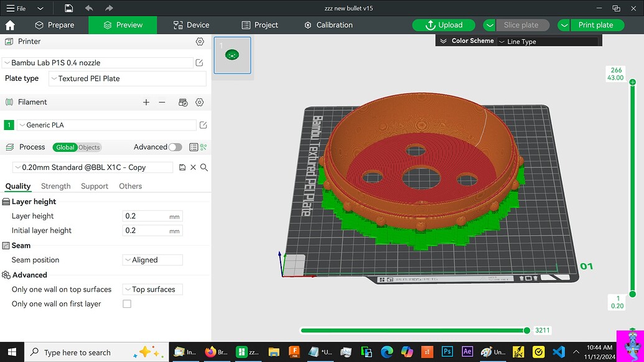644x362 pixels.
Task: Select the plate 1 thumbnail
Action: tap(232, 55)
